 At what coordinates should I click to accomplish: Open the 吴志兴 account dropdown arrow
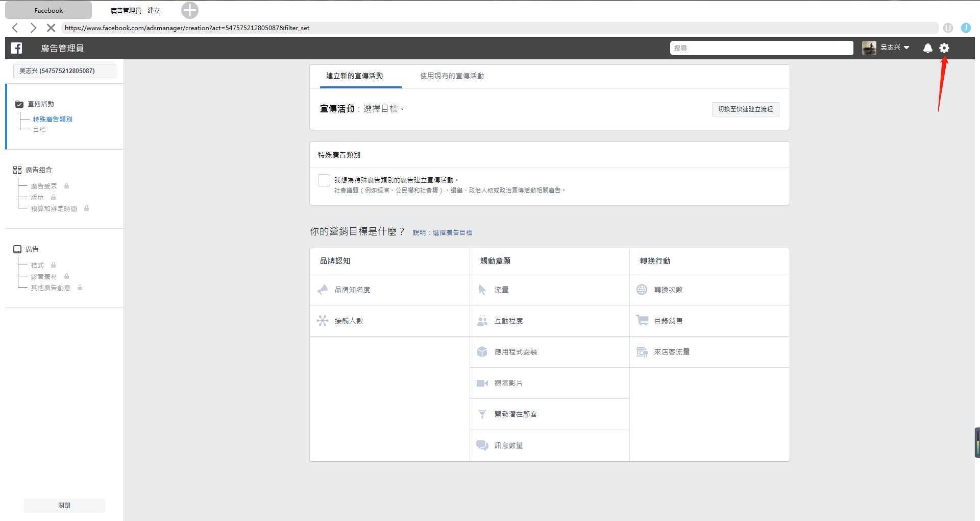tap(906, 48)
